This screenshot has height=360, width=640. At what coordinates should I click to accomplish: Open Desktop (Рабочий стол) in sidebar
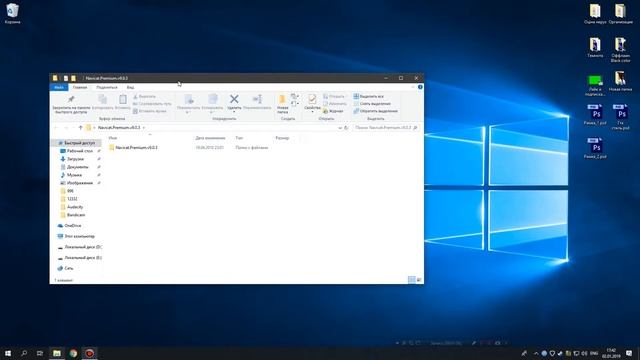point(77,151)
